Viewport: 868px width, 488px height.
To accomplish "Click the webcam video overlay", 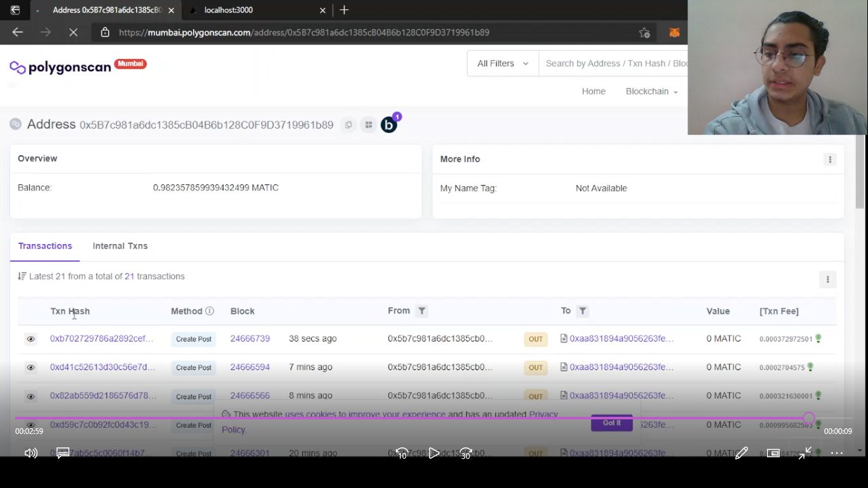I will [777, 67].
